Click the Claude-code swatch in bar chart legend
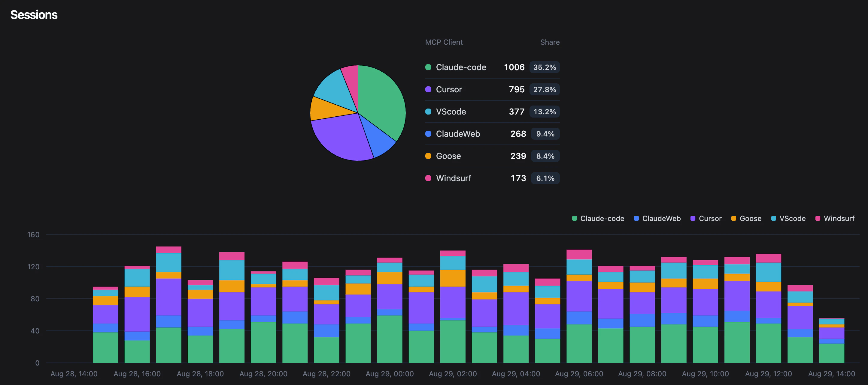Image resolution: width=868 pixels, height=385 pixels. tap(574, 218)
